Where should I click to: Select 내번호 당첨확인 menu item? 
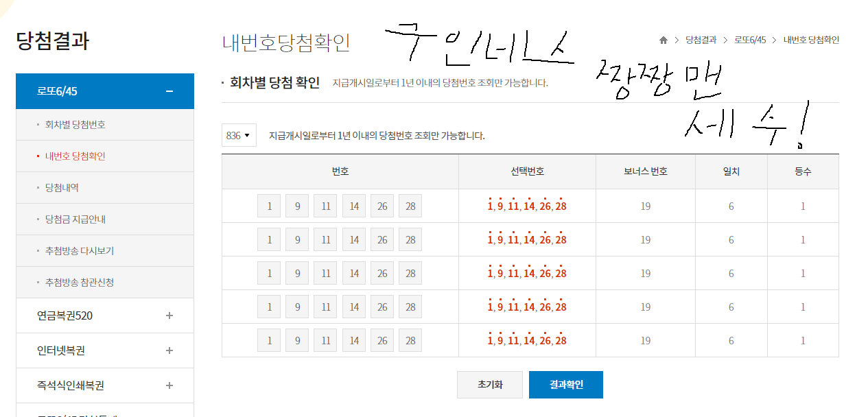tap(75, 156)
